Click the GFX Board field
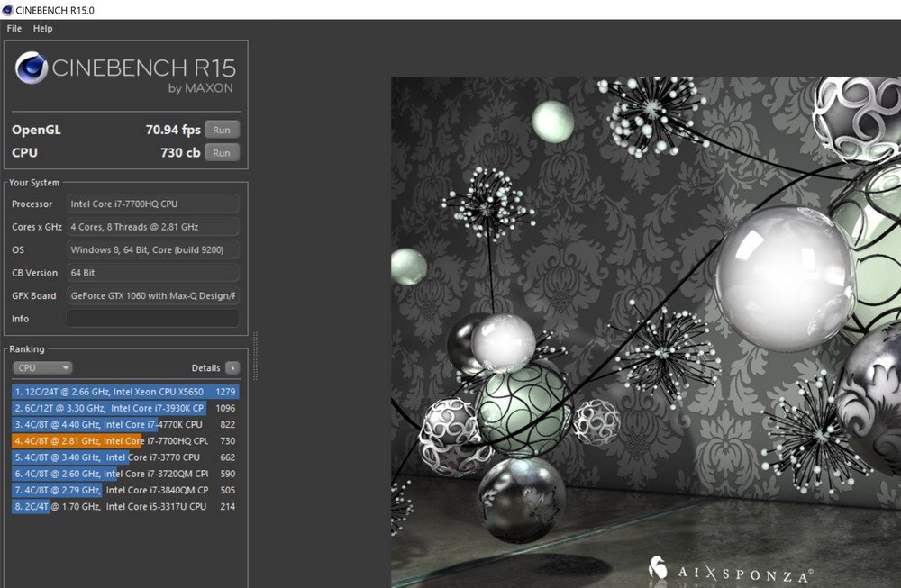The height and width of the screenshot is (588, 901). (153, 295)
